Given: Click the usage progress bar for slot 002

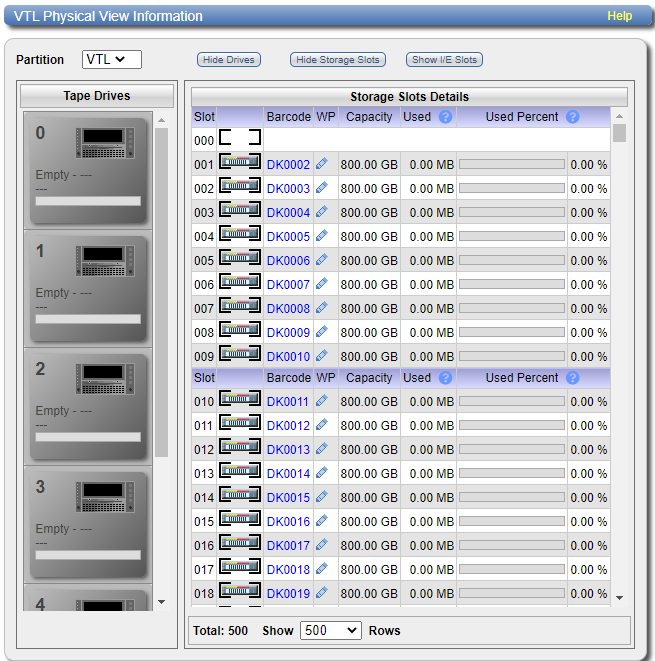Looking at the screenshot, I should point(512,188).
